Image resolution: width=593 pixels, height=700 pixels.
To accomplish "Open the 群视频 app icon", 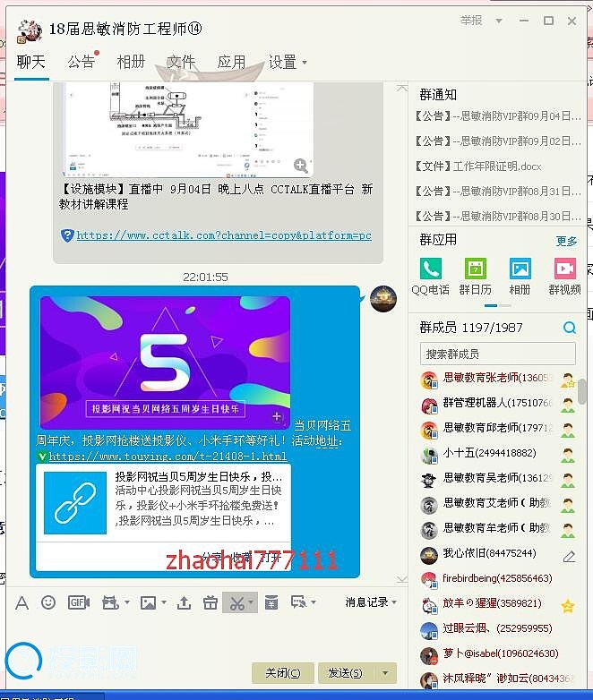I will 564,277.
